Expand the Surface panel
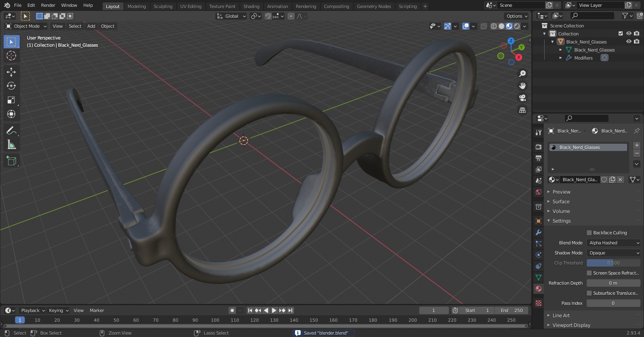This screenshot has height=337, width=644. [561, 202]
